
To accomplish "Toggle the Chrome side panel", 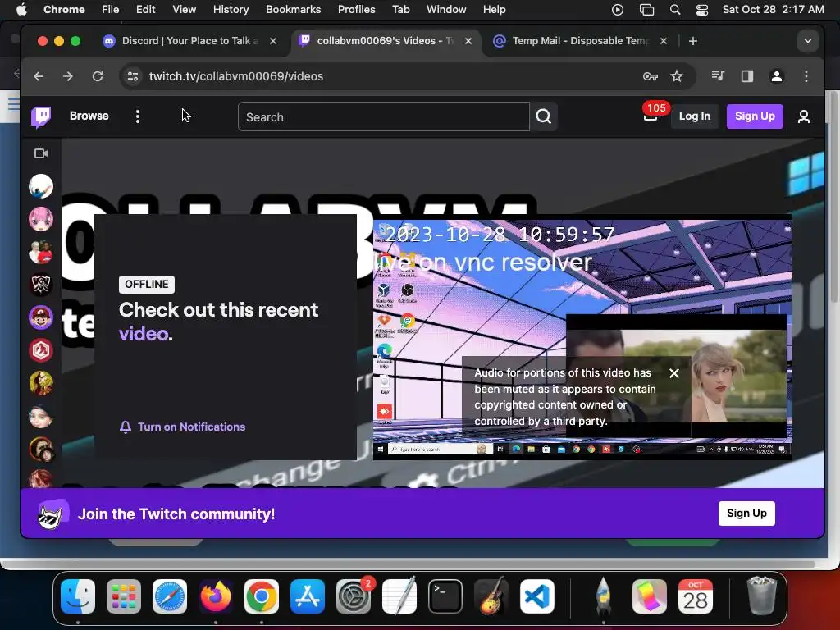I will coord(747,76).
